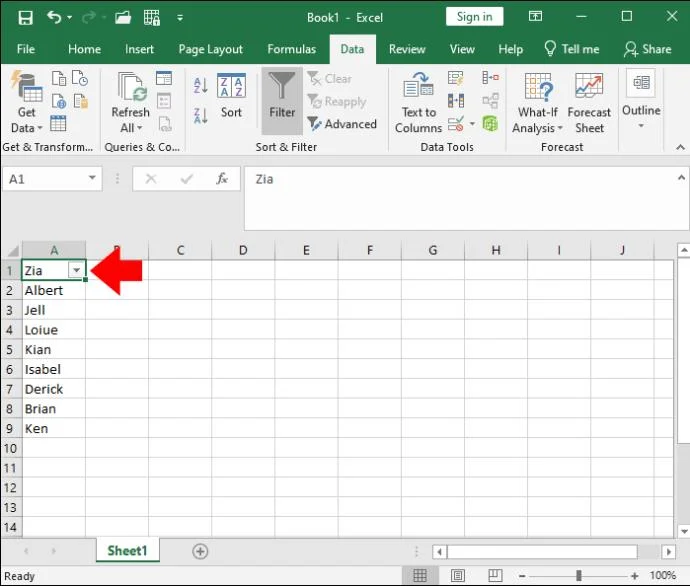Open Queries & Connections pane icon
Screen dimensions: 690x586
point(164,78)
